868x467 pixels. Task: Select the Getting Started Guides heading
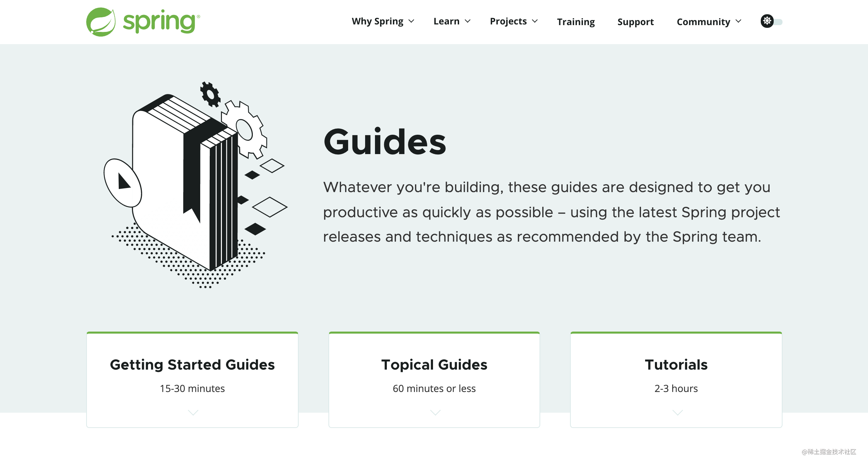[192, 365]
